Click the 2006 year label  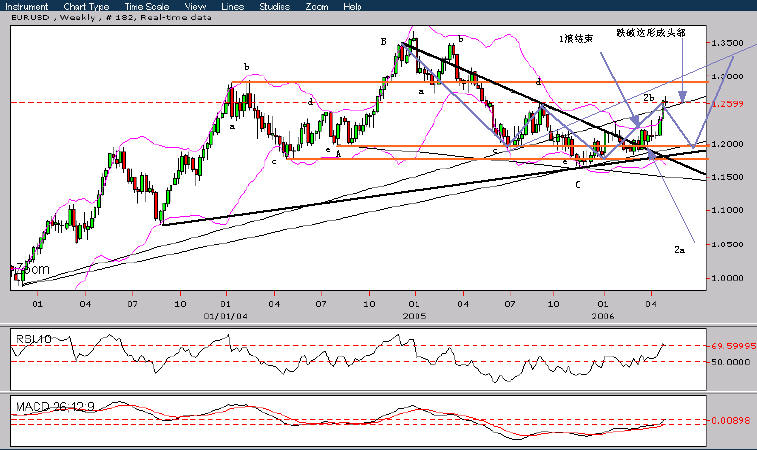point(603,316)
